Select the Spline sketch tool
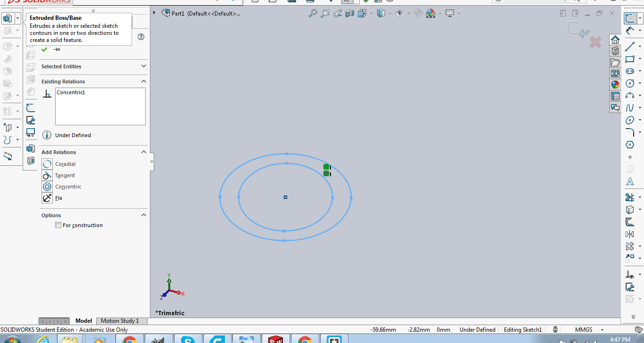The height and width of the screenshot is (343, 644). 630,108
